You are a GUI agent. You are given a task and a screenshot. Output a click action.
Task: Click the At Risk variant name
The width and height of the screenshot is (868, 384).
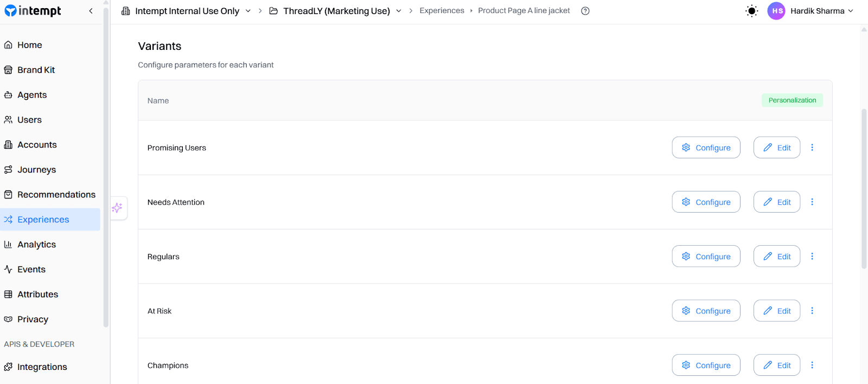tap(159, 311)
